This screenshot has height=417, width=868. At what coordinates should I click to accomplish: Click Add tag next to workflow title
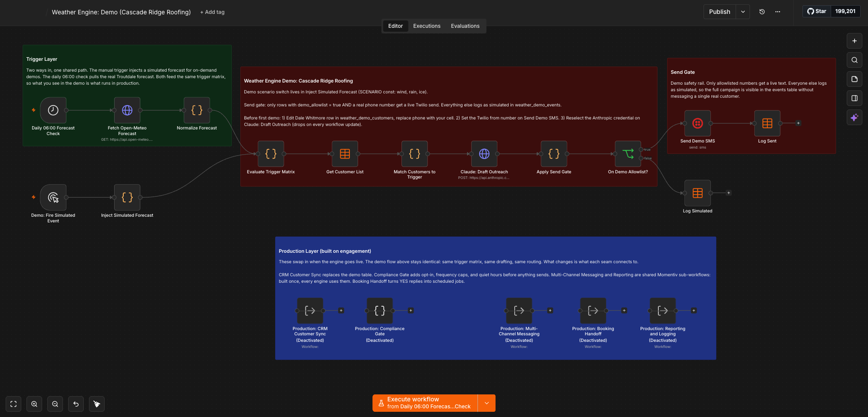pos(212,12)
